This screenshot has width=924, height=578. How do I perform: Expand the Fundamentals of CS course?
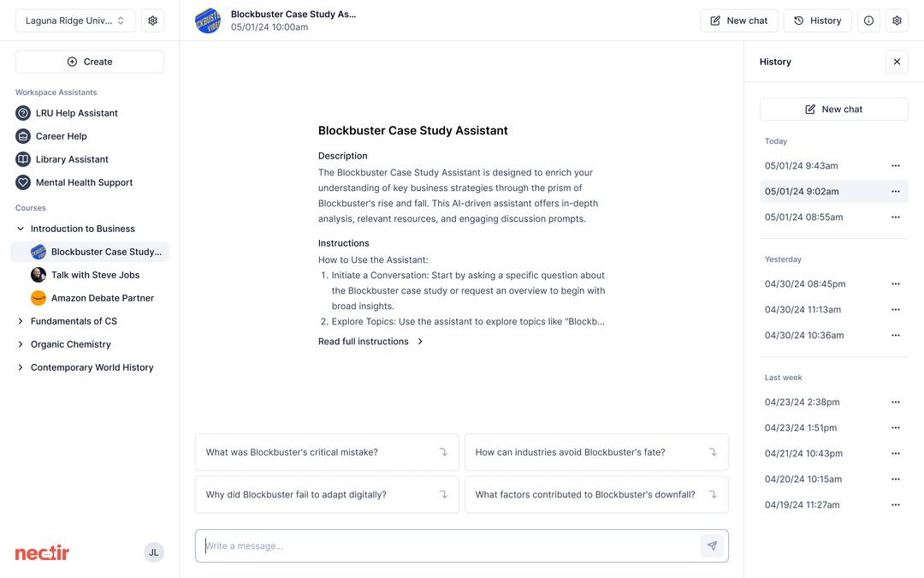[x=19, y=320]
